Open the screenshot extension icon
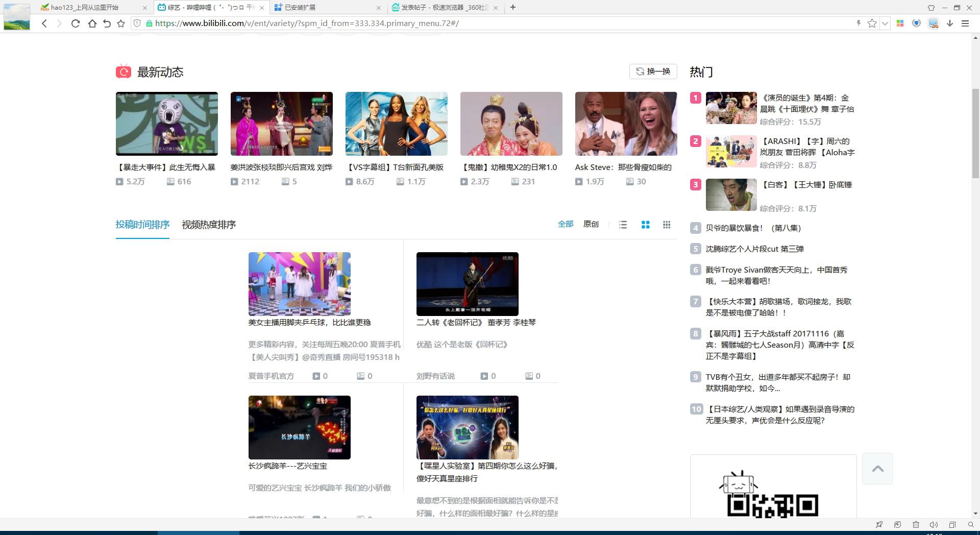The image size is (980, 535). 933,23
